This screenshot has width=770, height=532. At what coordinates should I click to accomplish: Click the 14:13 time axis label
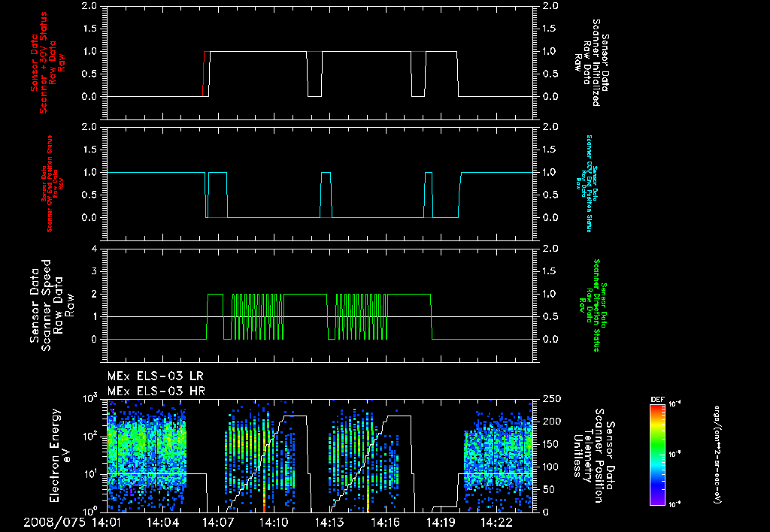tap(329, 522)
